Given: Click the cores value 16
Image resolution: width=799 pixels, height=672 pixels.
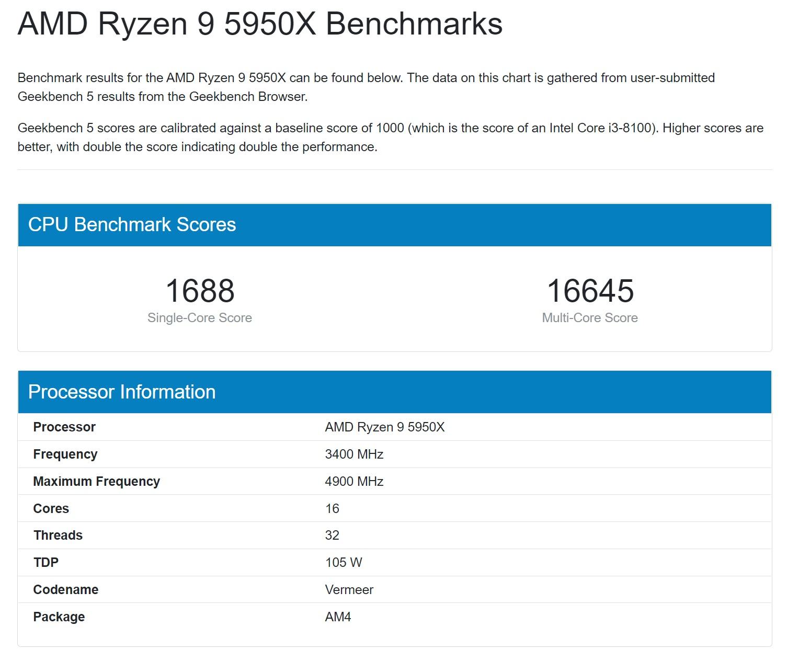Looking at the screenshot, I should click(x=332, y=509).
